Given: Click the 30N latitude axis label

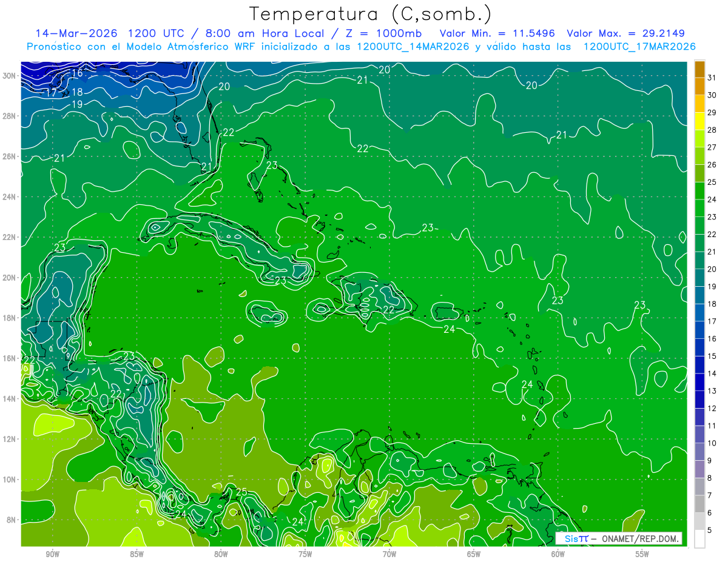Looking at the screenshot, I should tap(10, 76).
